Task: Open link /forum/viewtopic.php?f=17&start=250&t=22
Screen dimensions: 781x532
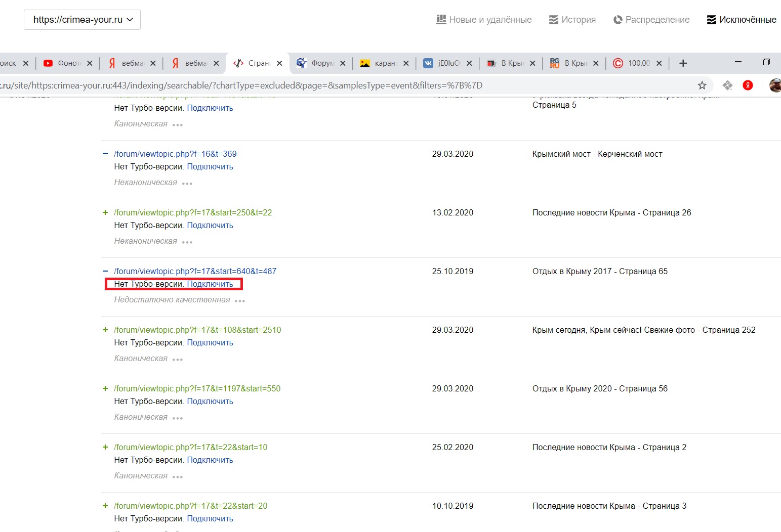Action: [x=193, y=212]
